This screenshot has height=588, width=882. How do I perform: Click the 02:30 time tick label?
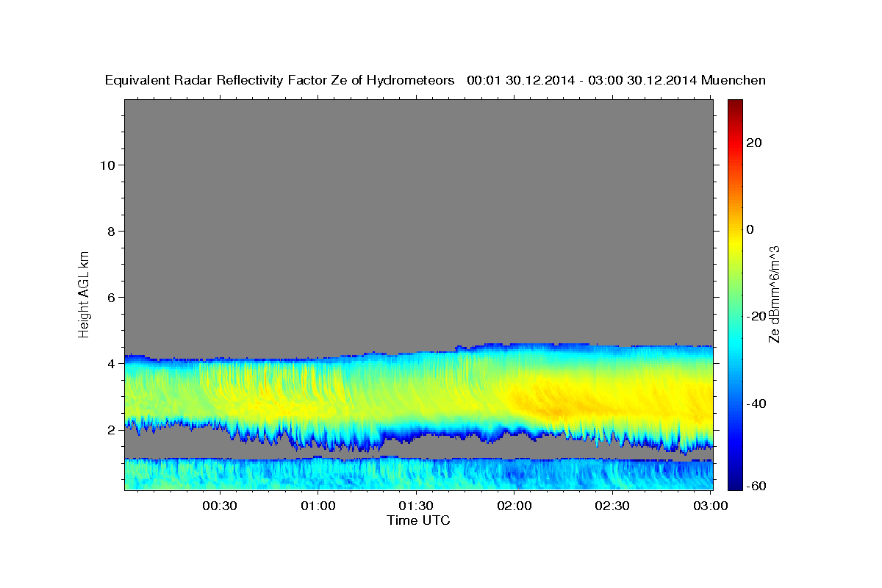coord(613,506)
